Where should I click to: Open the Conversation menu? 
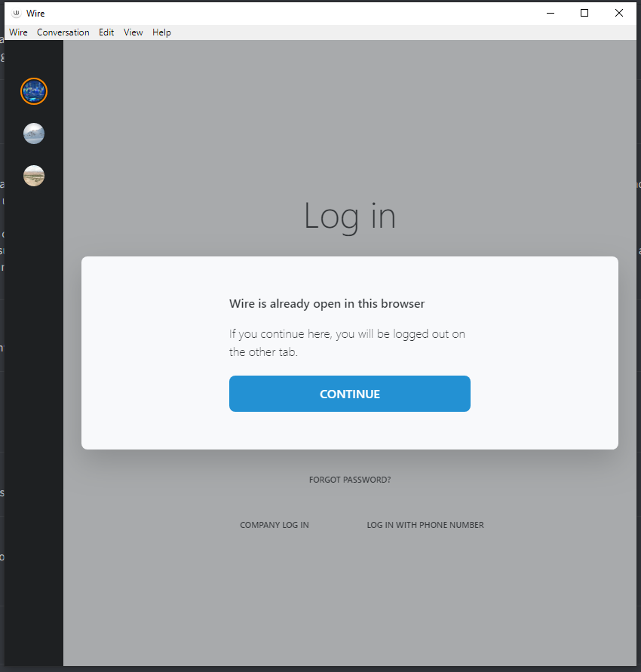[x=63, y=32]
